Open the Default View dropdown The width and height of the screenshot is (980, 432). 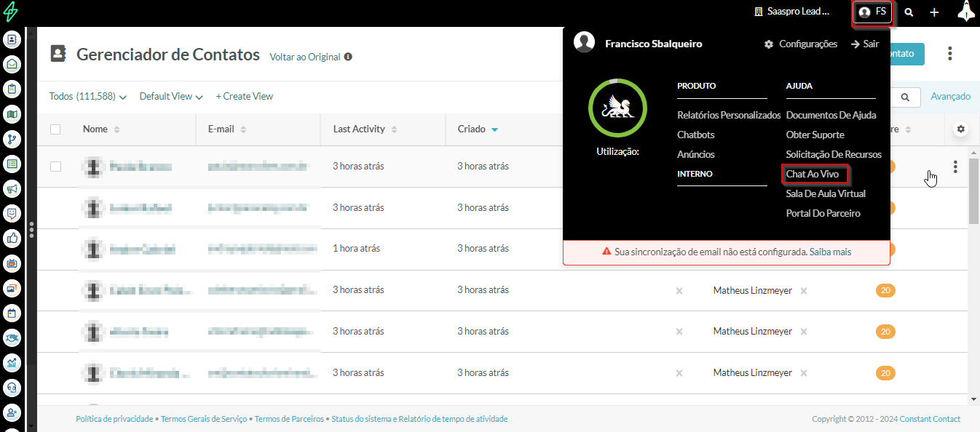170,96
